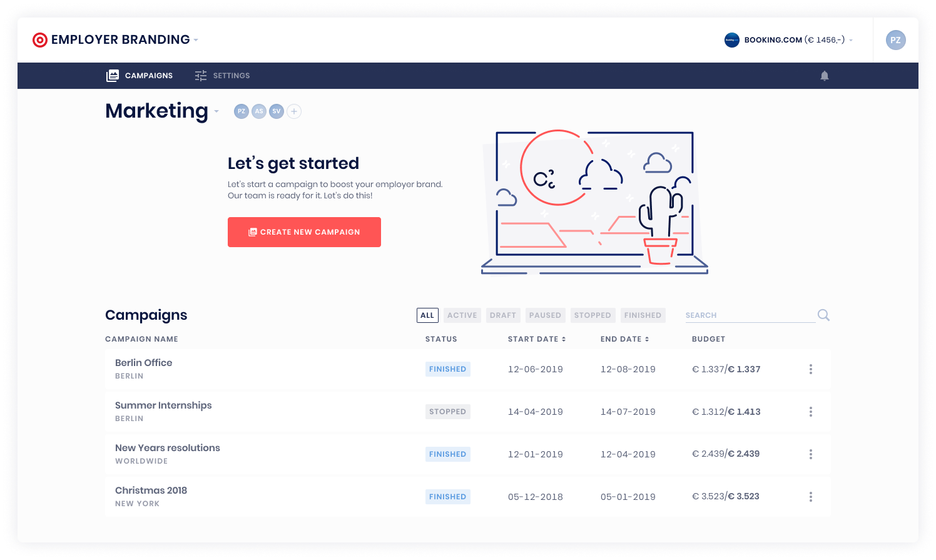Click the search magnifier icon
This screenshot has height=560, width=936.
click(823, 315)
